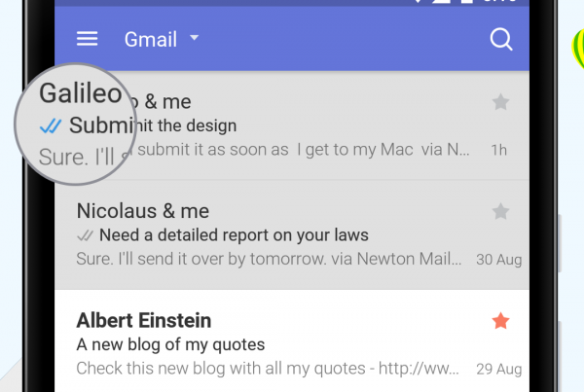
Task: Tap the 'Check this new blog' preview text
Action: click(x=268, y=369)
